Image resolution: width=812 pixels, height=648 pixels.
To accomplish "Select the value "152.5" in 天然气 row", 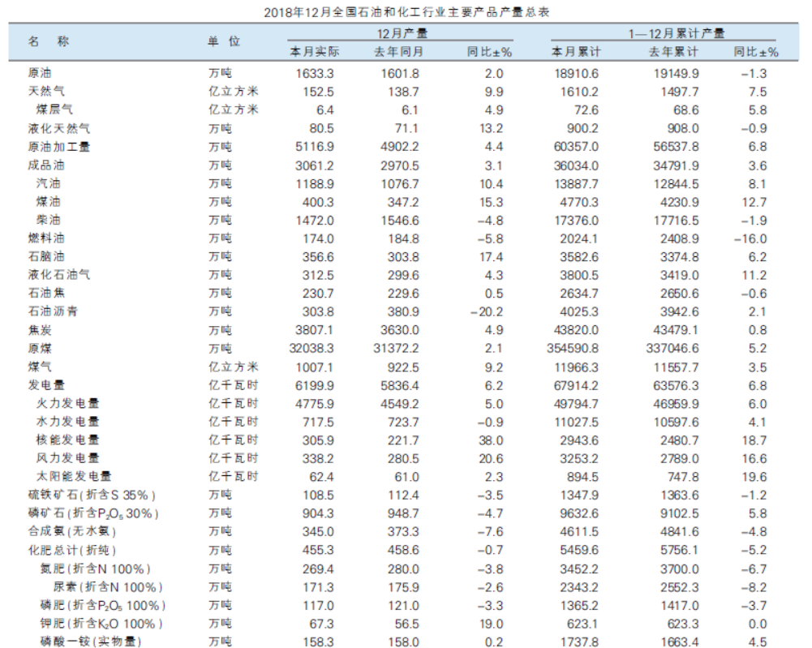I will point(318,92).
